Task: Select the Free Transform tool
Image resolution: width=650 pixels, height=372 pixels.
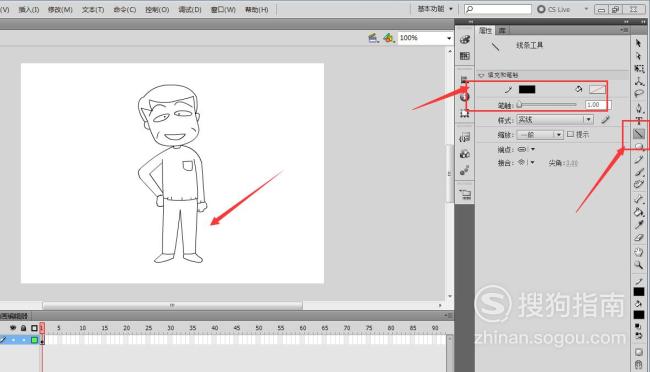Action: point(639,68)
